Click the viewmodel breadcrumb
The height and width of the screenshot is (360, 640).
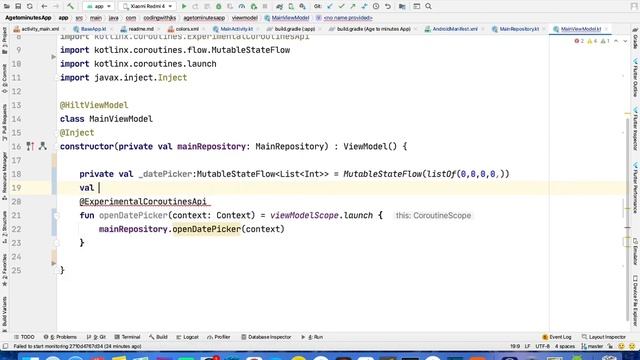point(244,18)
